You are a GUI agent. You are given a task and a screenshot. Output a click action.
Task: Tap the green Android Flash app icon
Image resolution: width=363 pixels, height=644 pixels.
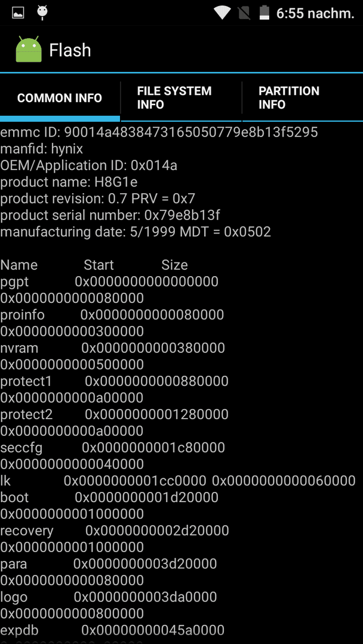click(x=29, y=49)
